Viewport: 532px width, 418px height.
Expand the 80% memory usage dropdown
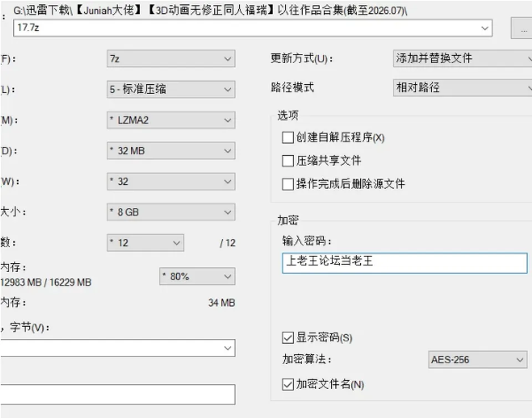point(197,277)
